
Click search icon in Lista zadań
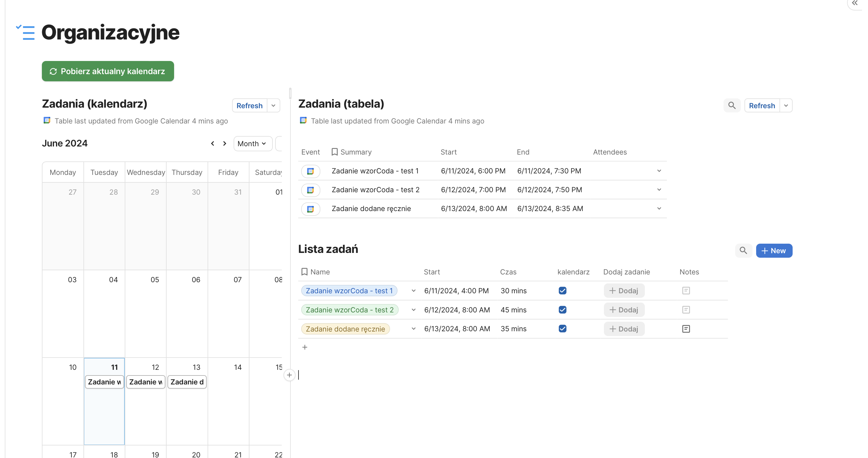(743, 251)
